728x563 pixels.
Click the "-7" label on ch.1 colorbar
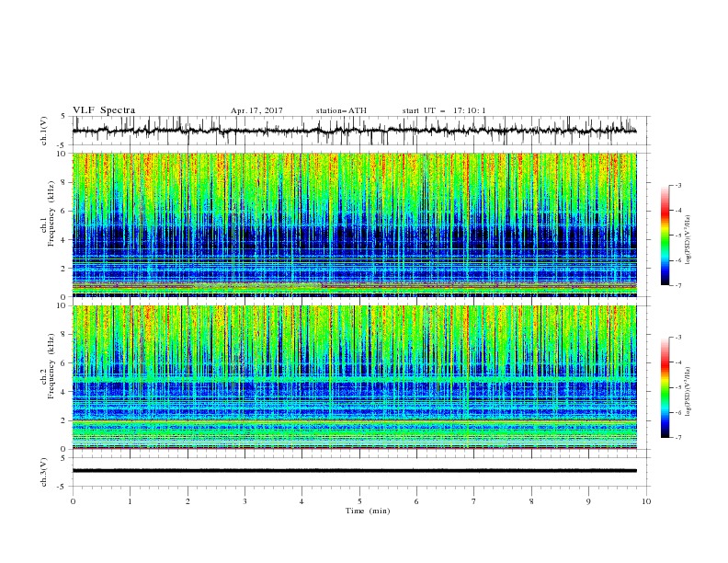pos(677,285)
